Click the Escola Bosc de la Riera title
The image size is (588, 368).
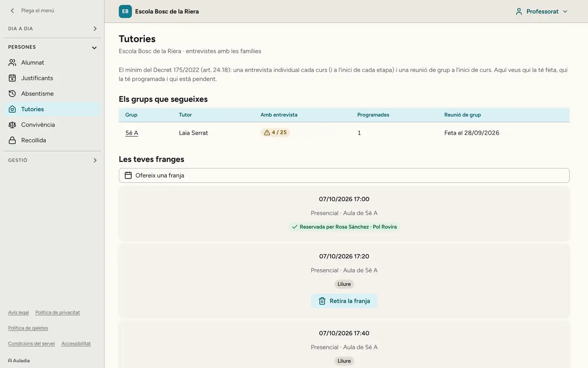click(x=167, y=11)
